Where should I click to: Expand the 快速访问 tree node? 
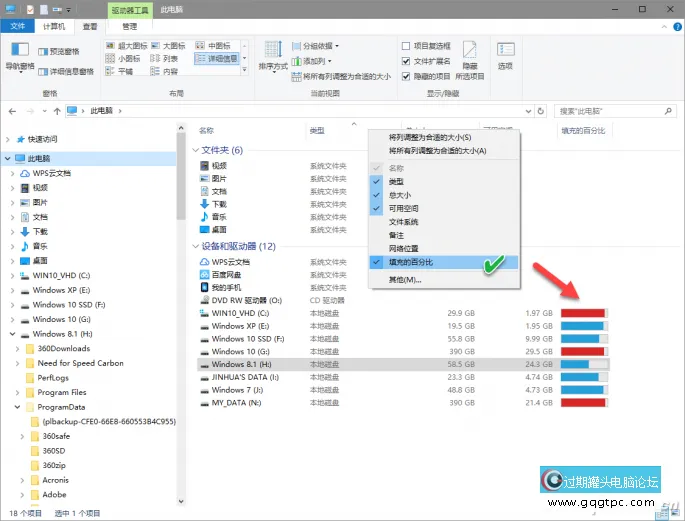(x=10, y=139)
